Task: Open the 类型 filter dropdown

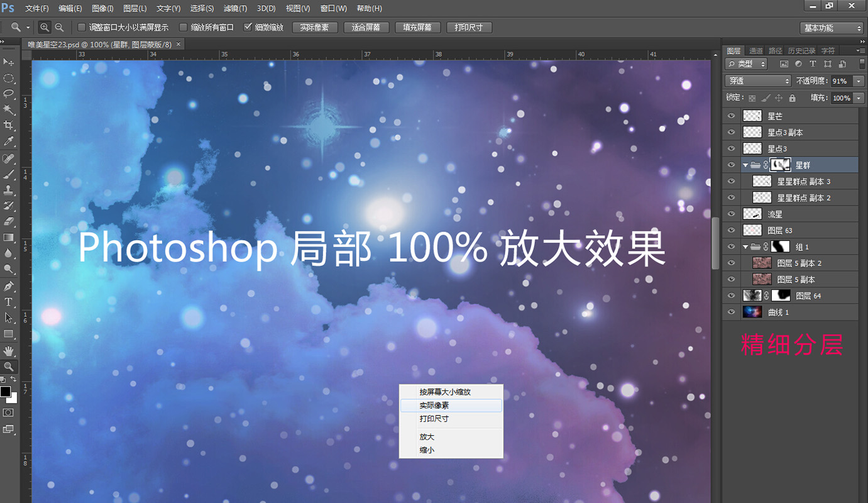Action: 746,64
